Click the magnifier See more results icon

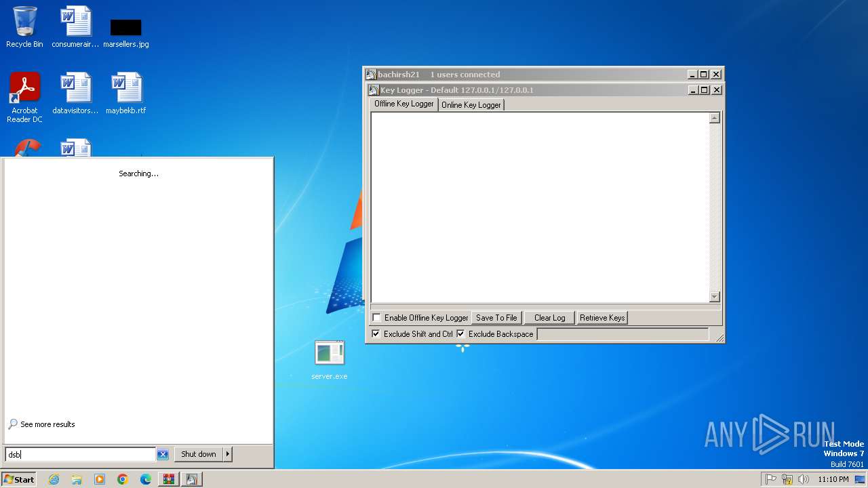click(x=13, y=424)
